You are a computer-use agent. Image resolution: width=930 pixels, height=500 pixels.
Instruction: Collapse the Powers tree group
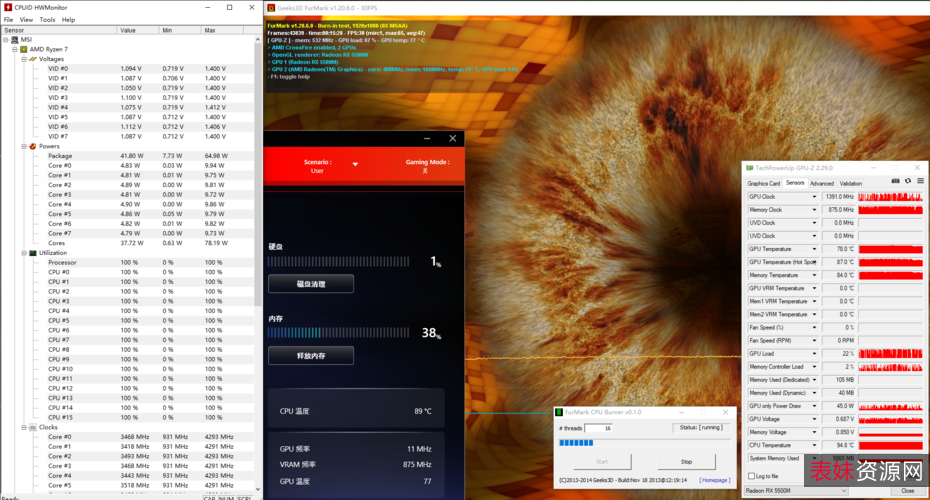[x=24, y=146]
